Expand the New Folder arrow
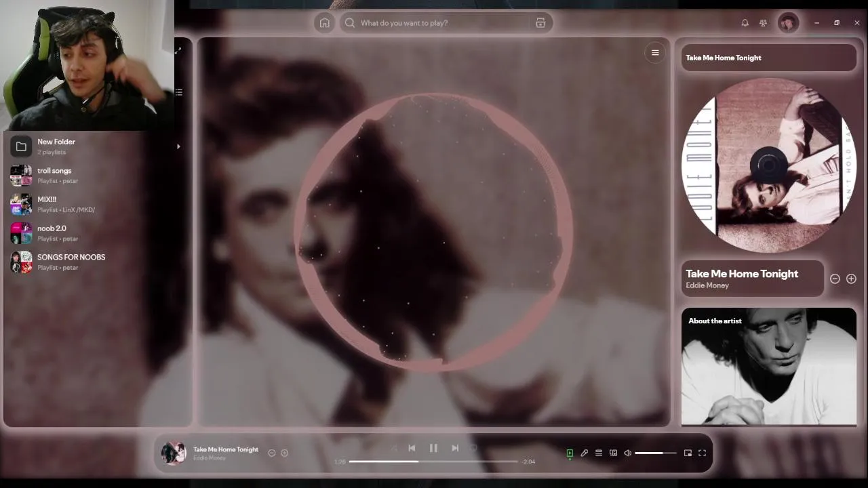The width and height of the screenshot is (868, 488). click(178, 146)
